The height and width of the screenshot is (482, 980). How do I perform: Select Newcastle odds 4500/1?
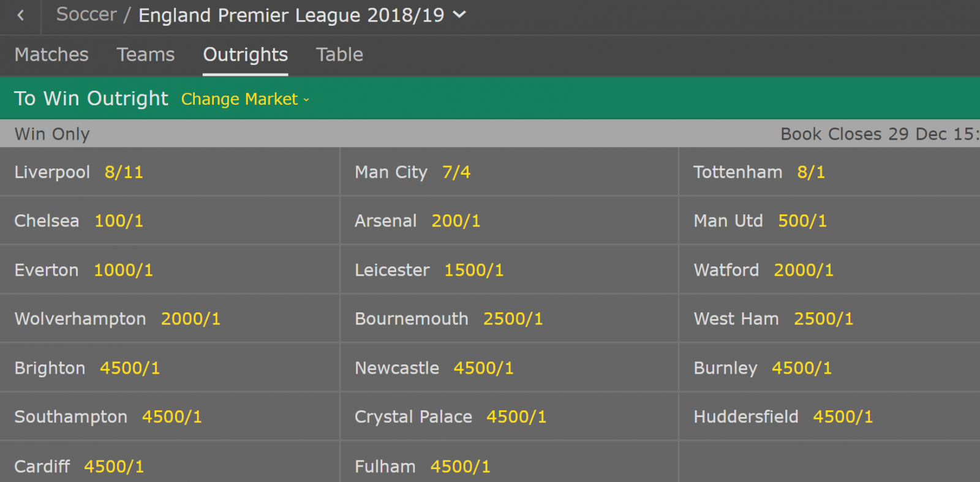point(483,368)
